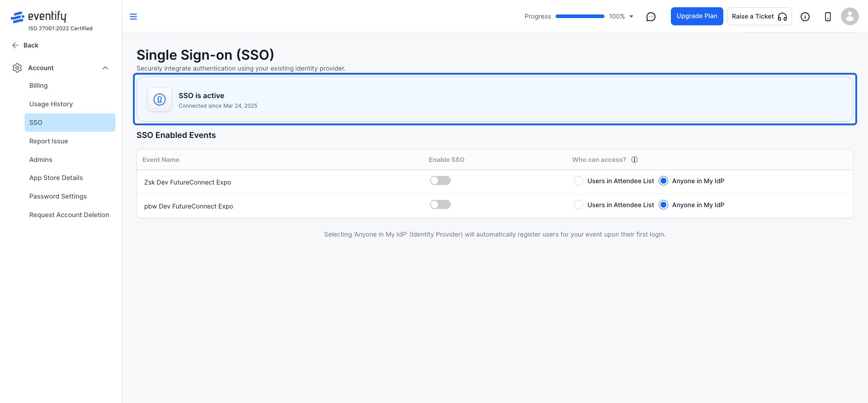Viewport: 868px width, 403px height.
Task: Open App Store Details in the sidebar
Action: pos(70,178)
